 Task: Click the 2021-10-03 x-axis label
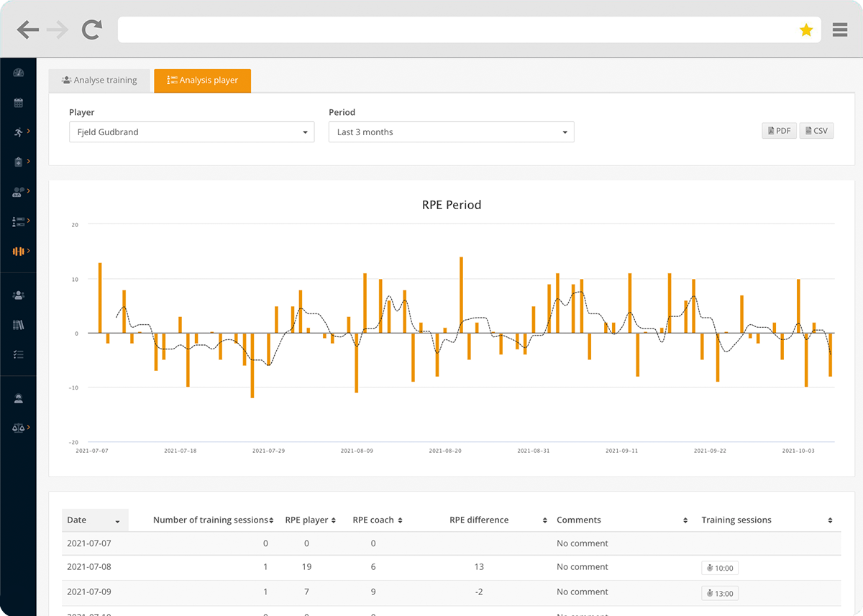[798, 451]
